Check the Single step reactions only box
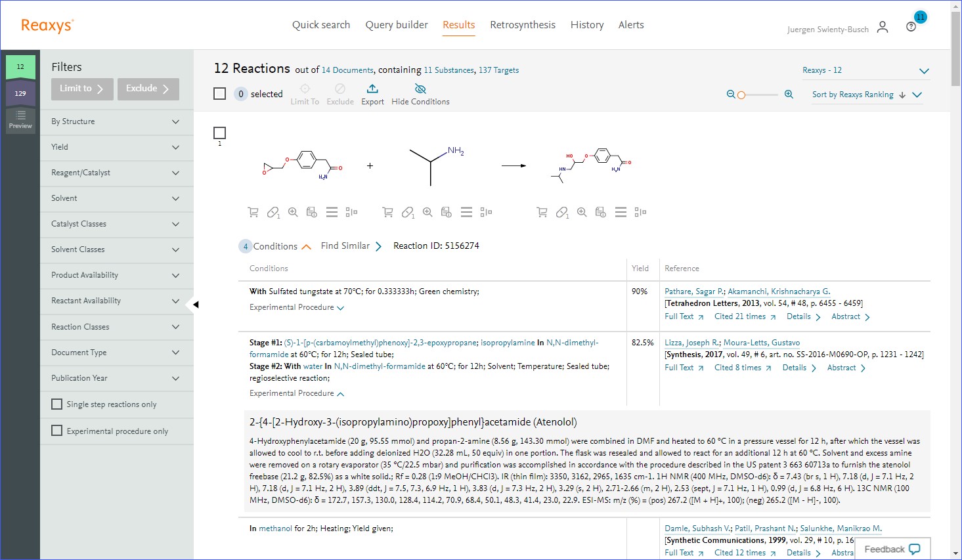The height and width of the screenshot is (560, 962). 57,404
